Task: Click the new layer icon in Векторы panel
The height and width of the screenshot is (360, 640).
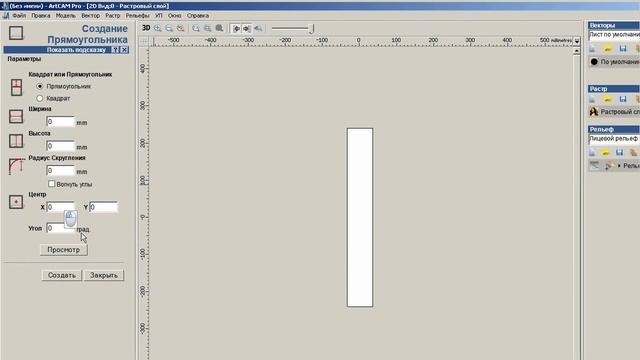Action: click(592, 49)
